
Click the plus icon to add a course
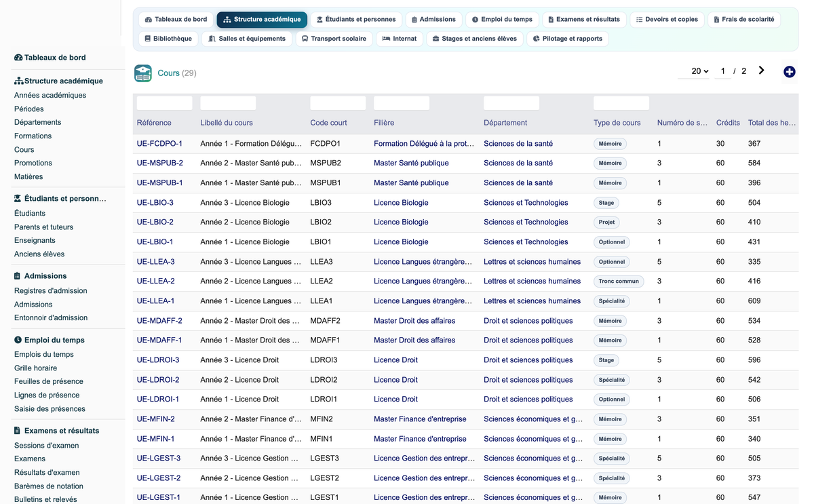[x=790, y=72]
